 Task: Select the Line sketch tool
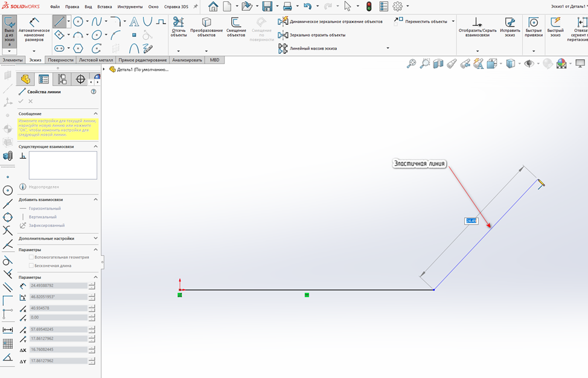(59, 22)
